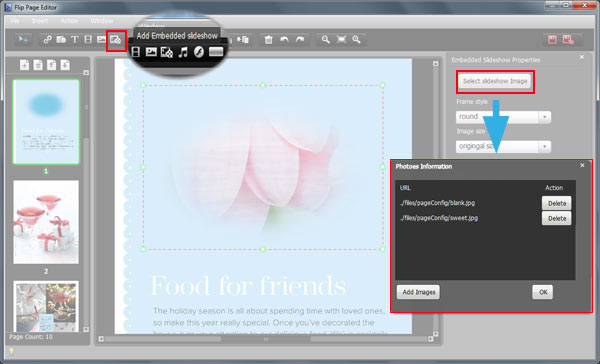The image size is (600, 364).
Task: Click the pink Save and Exit icon
Action: 568,39
